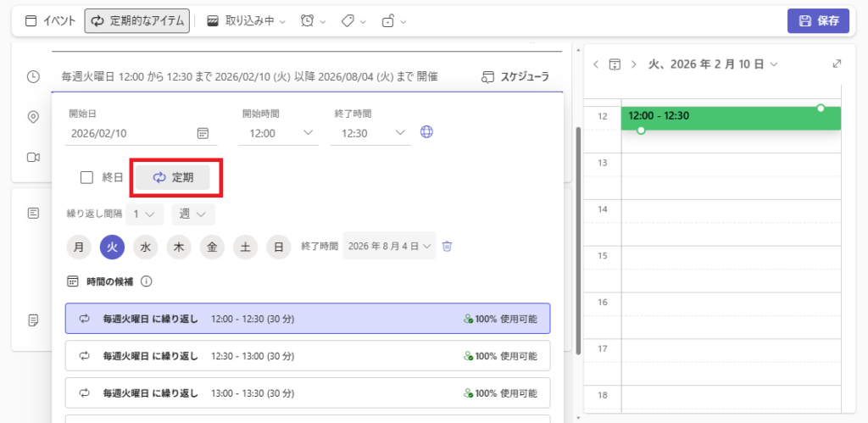Go to today using calendar icon
Image resolution: width=868 pixels, height=423 pixels.
click(615, 64)
